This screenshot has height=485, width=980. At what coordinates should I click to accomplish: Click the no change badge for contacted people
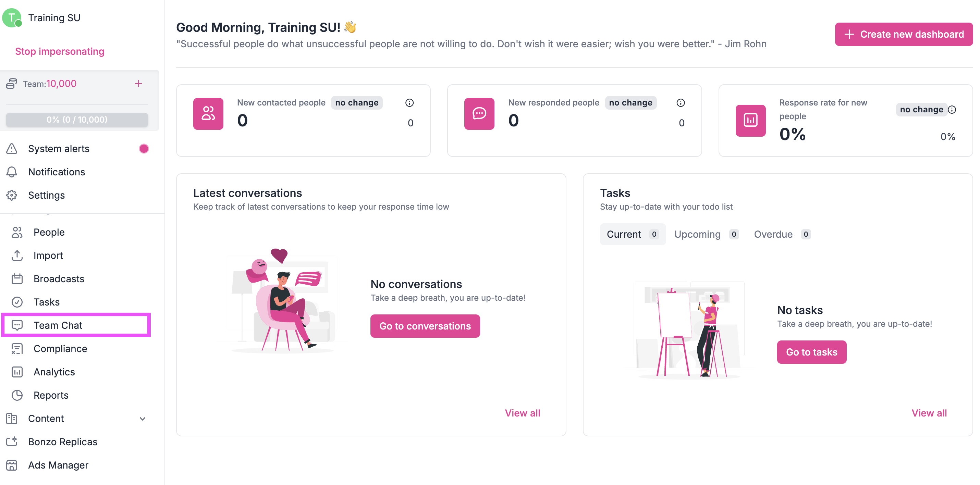click(x=356, y=103)
